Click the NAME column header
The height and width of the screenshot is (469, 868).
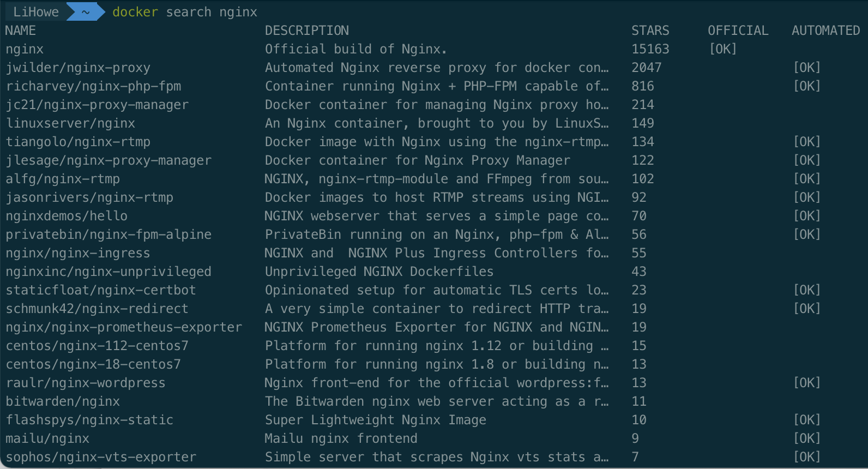(x=21, y=31)
